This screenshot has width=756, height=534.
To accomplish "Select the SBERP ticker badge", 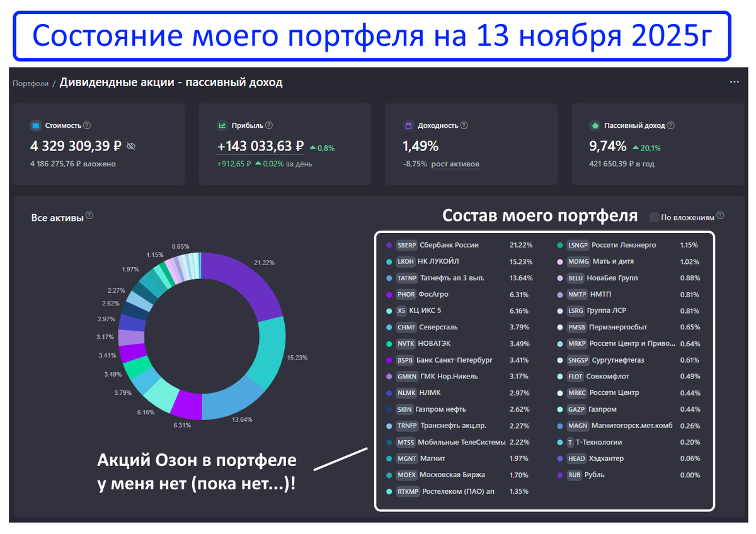I will point(407,245).
